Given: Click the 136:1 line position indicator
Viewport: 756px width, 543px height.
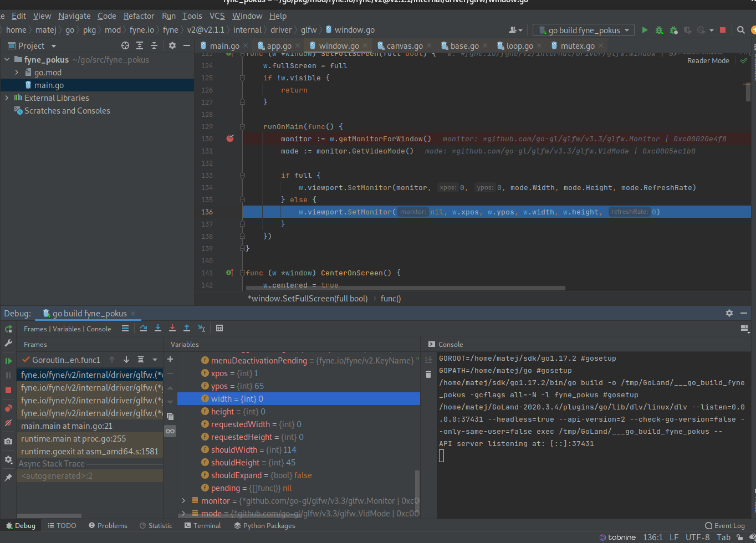Looking at the screenshot, I should point(653,537).
